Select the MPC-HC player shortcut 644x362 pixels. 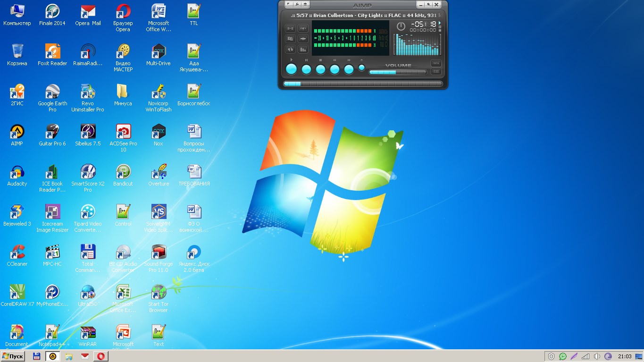click(52, 256)
